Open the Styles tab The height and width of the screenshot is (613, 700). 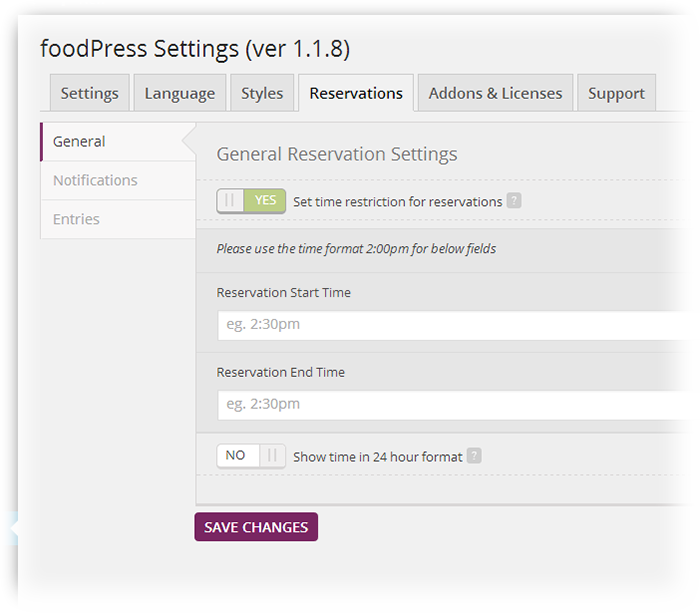(x=262, y=93)
